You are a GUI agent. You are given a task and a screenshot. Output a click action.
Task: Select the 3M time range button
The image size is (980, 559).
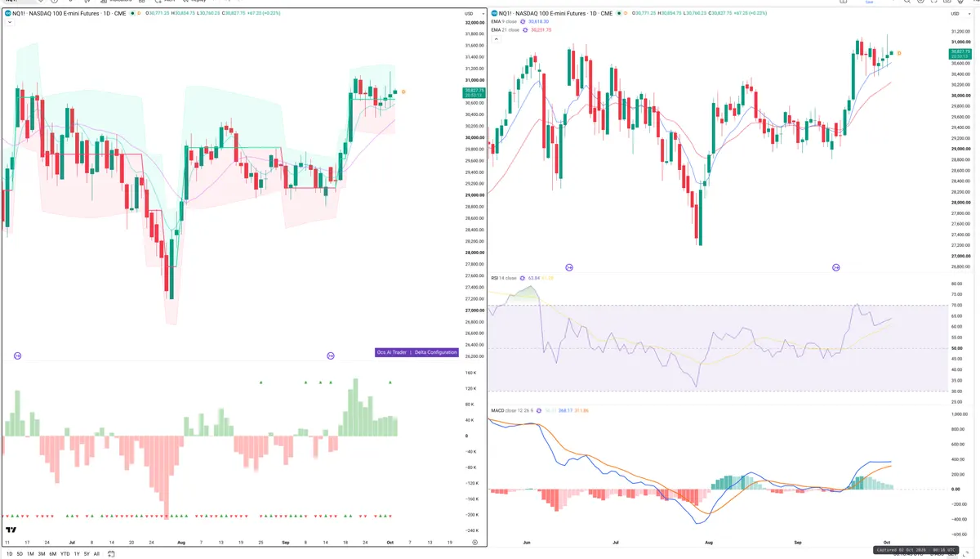(42, 554)
